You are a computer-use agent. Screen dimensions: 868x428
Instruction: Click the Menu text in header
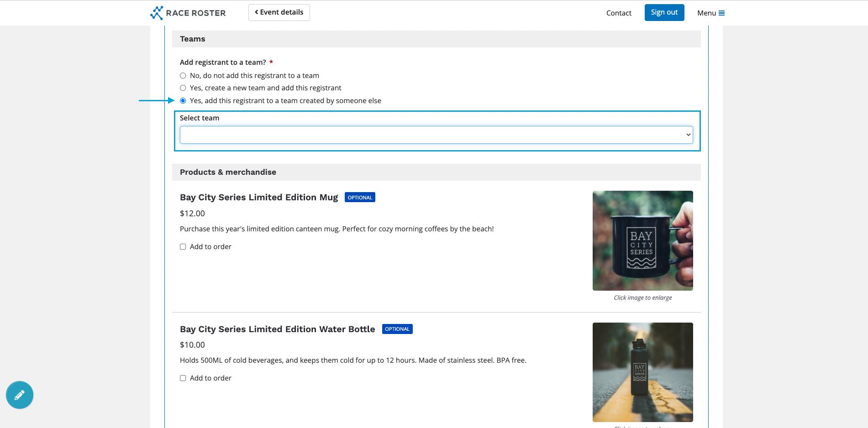[x=706, y=13]
